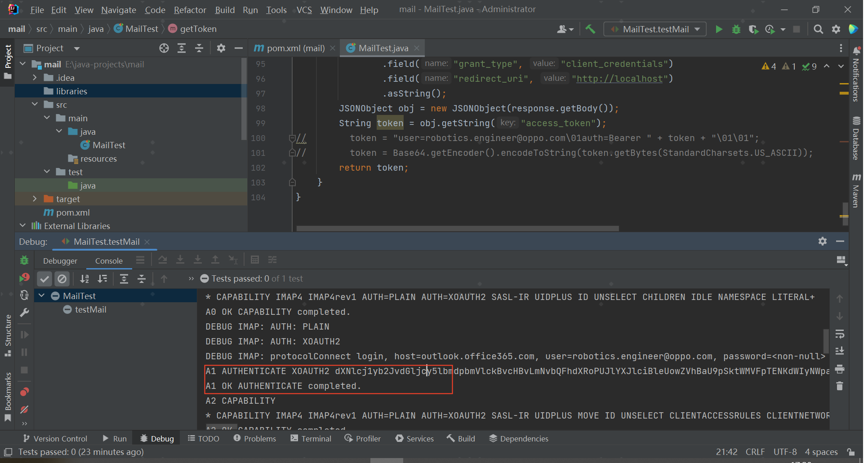Collapse the src folder
Viewport: 868px width, 463px height.
pos(35,105)
